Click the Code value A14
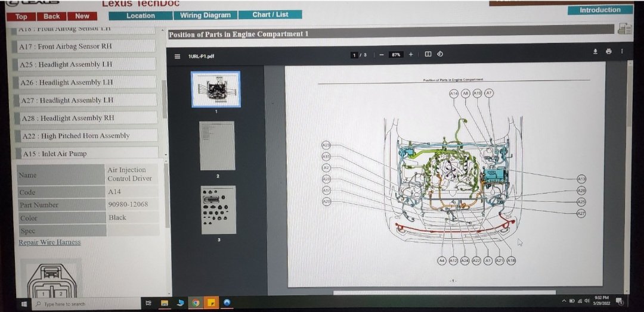Viewport: 644px width, 312px height. pyautogui.click(x=114, y=192)
